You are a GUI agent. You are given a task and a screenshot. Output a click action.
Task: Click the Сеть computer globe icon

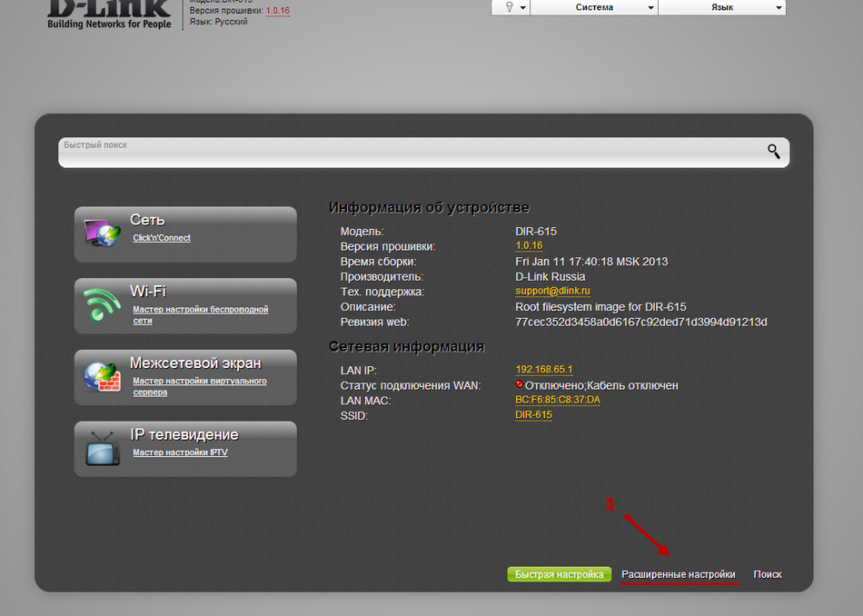coord(103,233)
